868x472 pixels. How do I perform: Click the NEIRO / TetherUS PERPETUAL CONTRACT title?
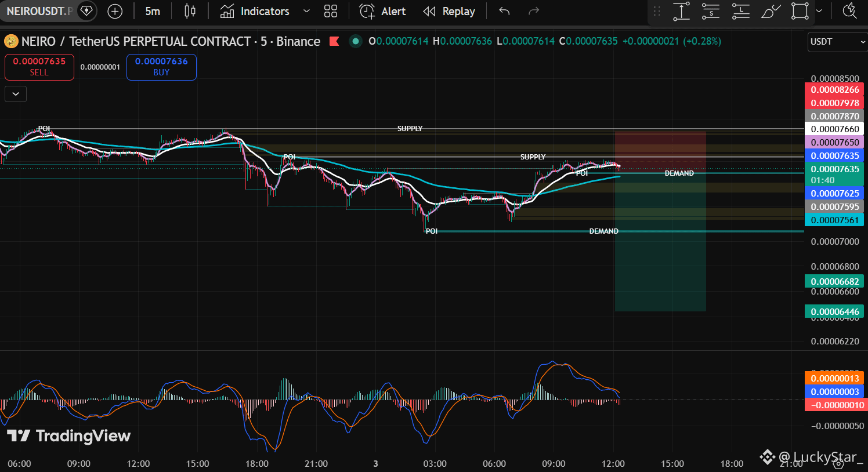pyautogui.click(x=171, y=41)
